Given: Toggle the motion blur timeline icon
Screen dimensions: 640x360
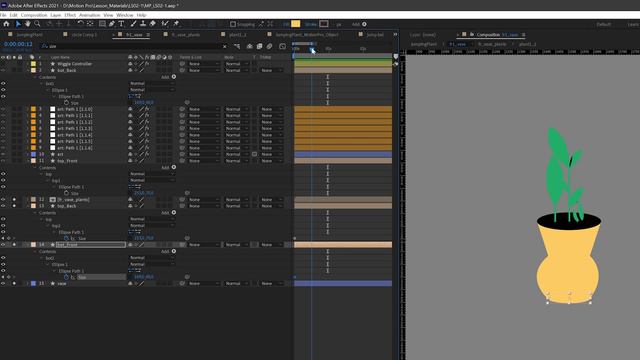Looking at the screenshot, I should (x=270, y=47).
